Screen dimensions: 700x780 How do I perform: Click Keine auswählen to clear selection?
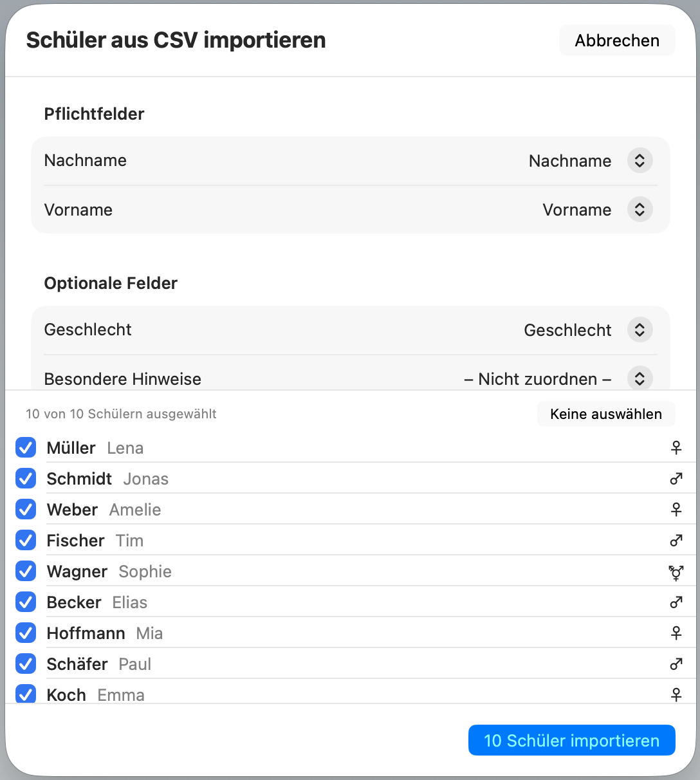(x=605, y=414)
